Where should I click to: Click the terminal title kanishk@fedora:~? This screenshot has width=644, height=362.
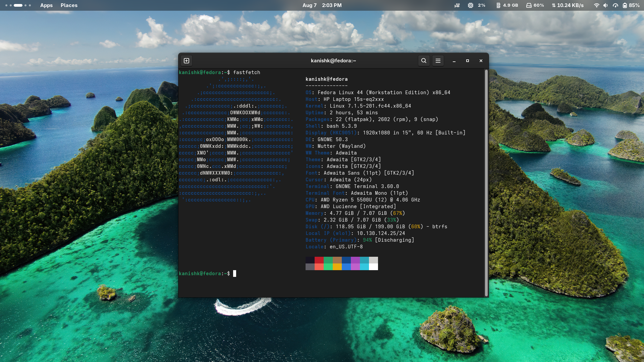333,61
